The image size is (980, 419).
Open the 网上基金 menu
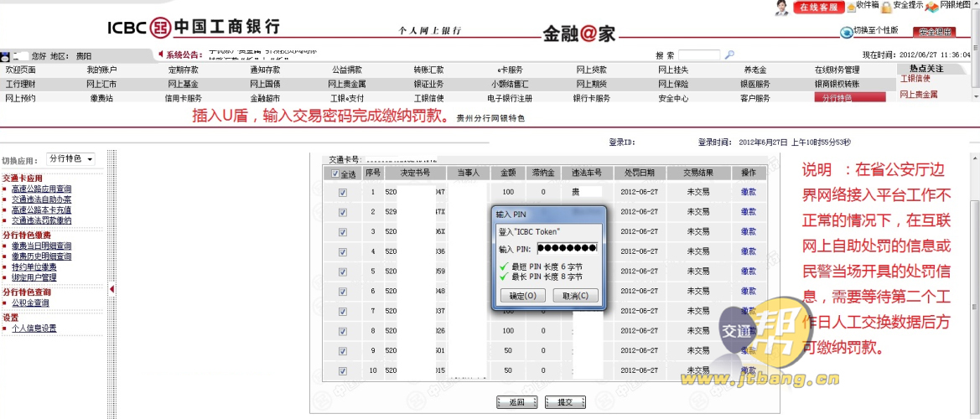[x=183, y=85]
